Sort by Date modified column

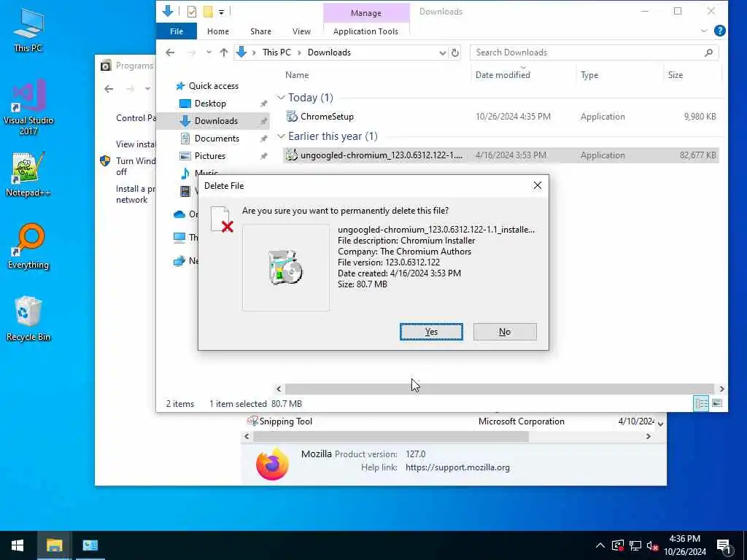(x=502, y=75)
